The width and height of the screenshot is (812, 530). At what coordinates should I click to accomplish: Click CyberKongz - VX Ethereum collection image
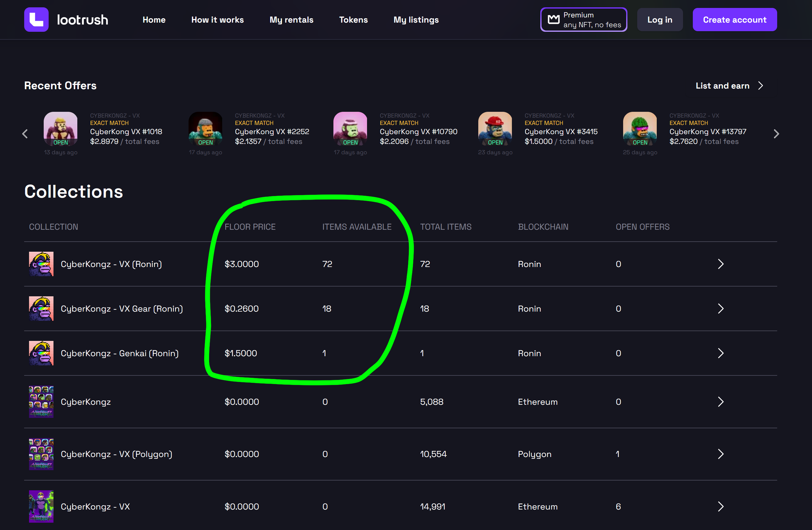coord(41,506)
